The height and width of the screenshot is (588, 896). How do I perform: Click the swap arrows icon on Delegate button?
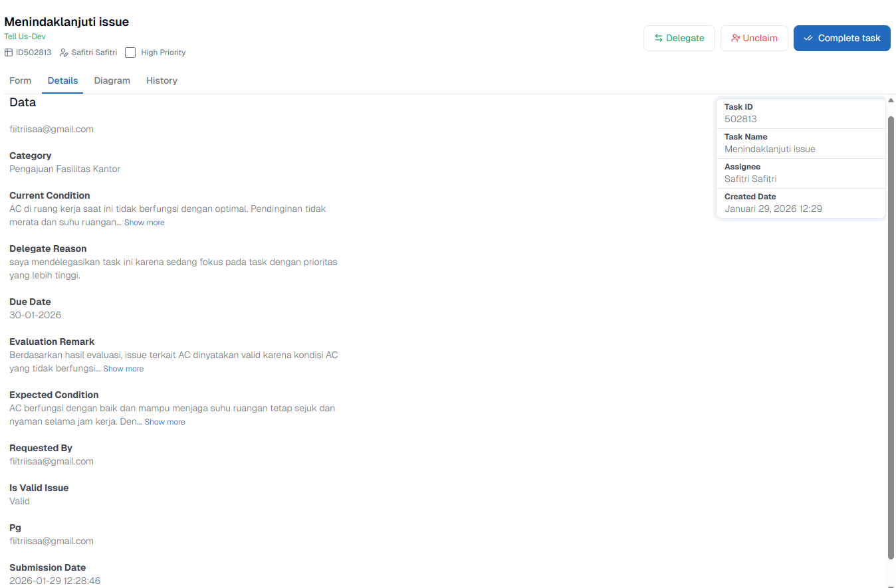[x=658, y=38]
